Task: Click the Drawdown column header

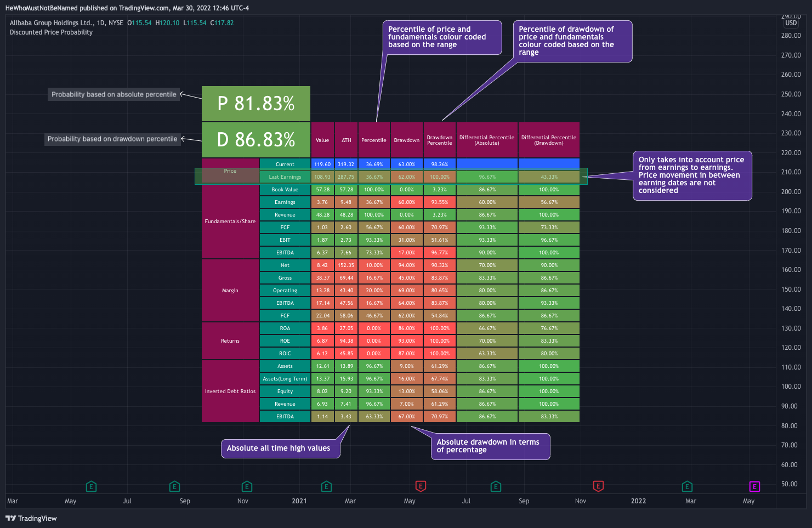Action: pos(407,140)
